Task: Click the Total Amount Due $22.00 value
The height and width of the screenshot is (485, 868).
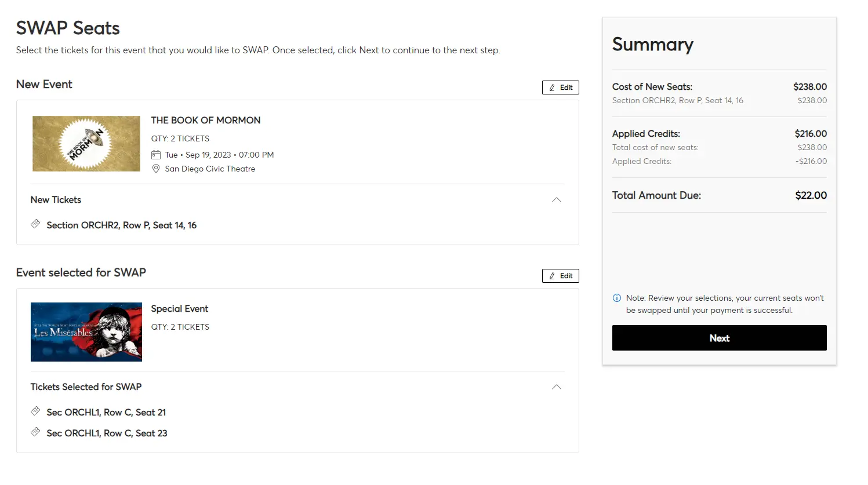Action: tap(811, 195)
